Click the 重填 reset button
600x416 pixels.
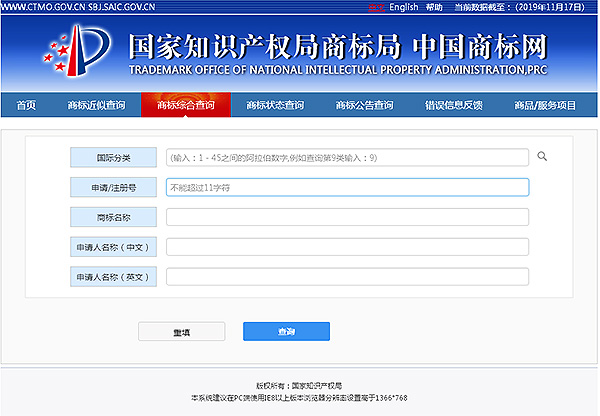(181, 331)
